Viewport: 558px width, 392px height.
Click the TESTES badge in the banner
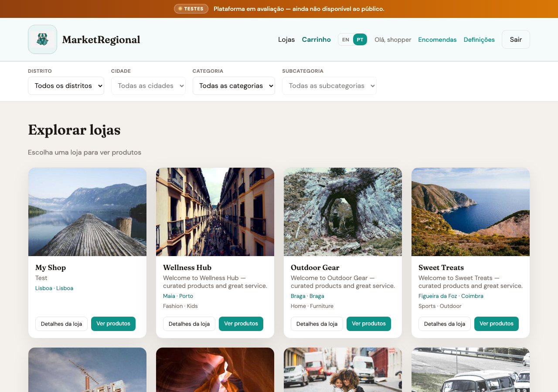tap(191, 9)
